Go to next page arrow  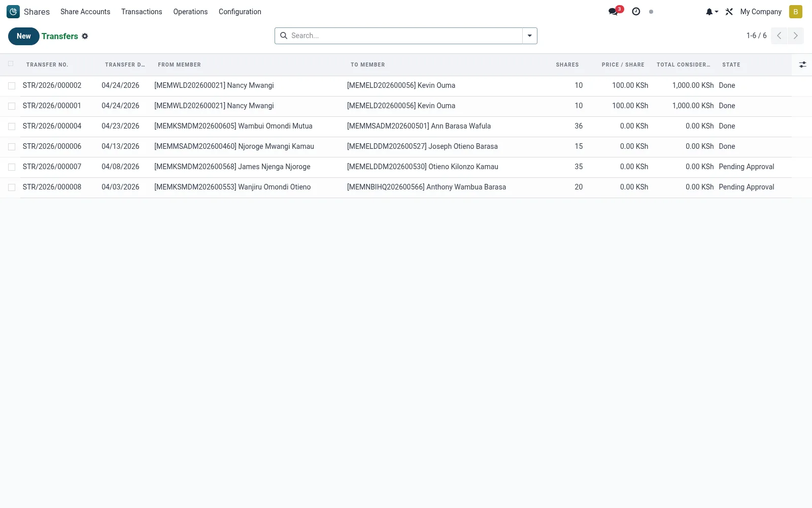(x=795, y=36)
